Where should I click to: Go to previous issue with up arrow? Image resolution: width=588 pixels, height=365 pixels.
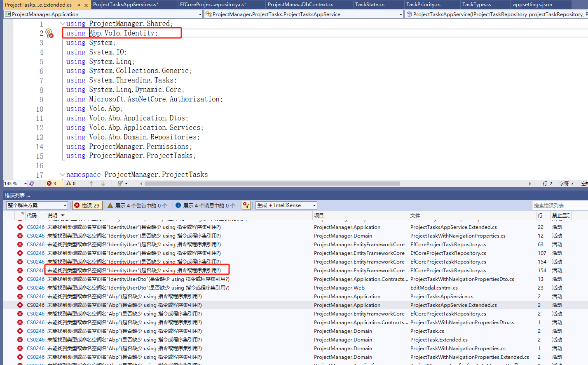click(91, 184)
